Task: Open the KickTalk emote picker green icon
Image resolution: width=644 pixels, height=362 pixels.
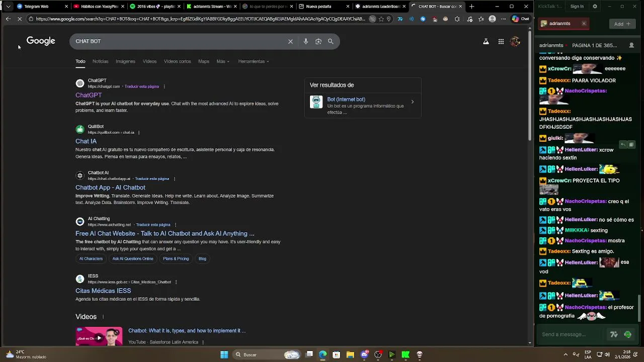Action: click(x=627, y=334)
